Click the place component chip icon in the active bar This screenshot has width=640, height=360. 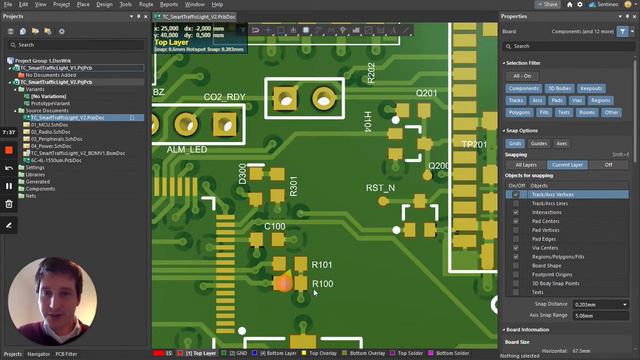coord(306,30)
